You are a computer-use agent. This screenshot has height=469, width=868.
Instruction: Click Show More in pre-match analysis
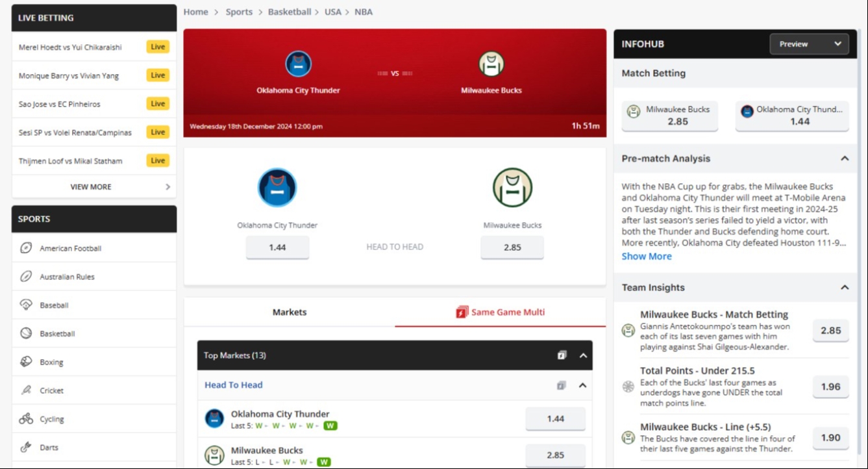coord(647,257)
